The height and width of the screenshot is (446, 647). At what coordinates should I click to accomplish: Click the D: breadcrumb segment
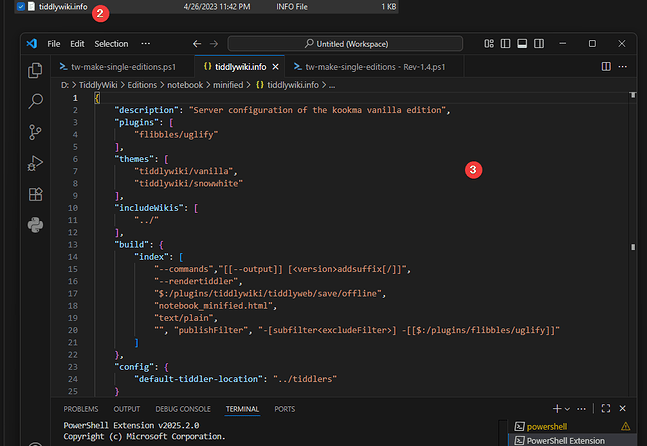pos(65,85)
